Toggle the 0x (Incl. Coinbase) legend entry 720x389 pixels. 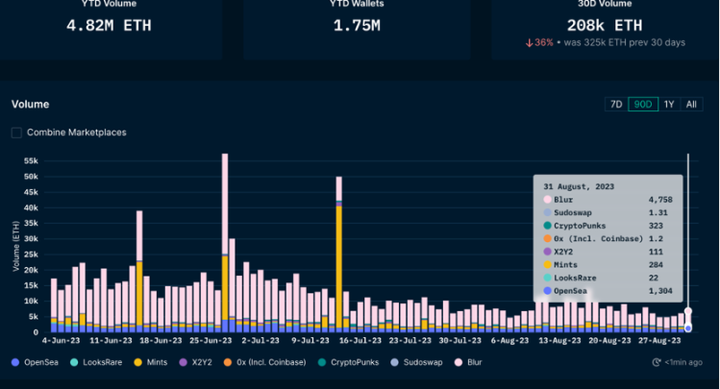[265, 362]
